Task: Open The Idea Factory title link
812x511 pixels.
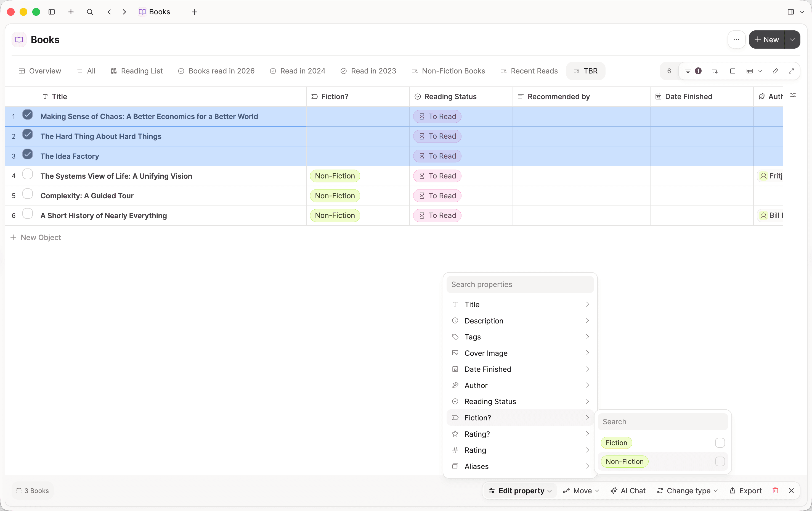Action: pyautogui.click(x=70, y=156)
